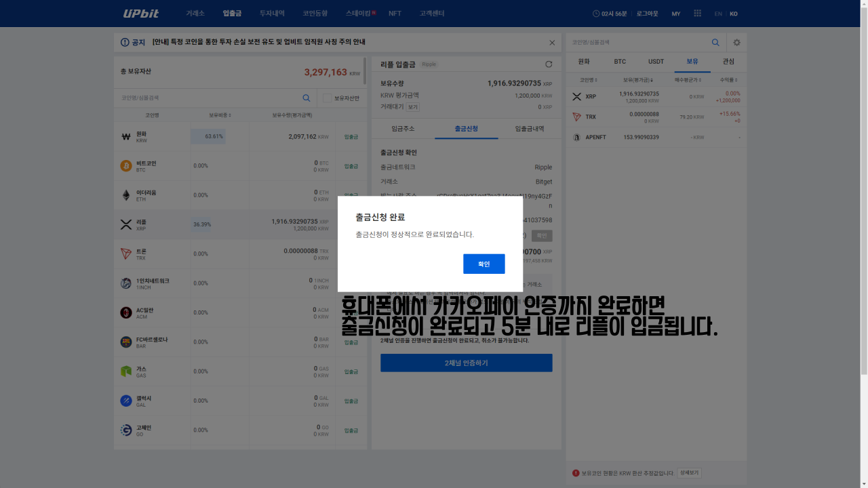Switch to the 입금주소 tab
Viewport: 868px width, 488px height.
click(x=403, y=129)
